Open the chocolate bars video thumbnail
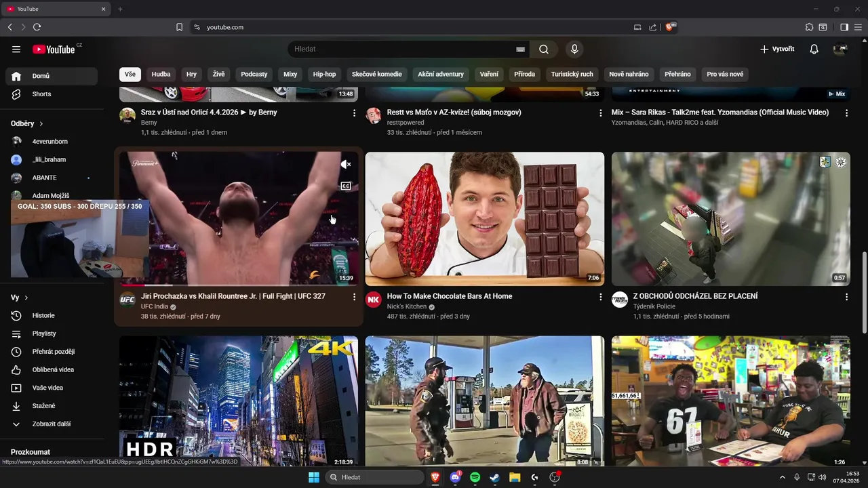868x488 pixels. pos(485,219)
